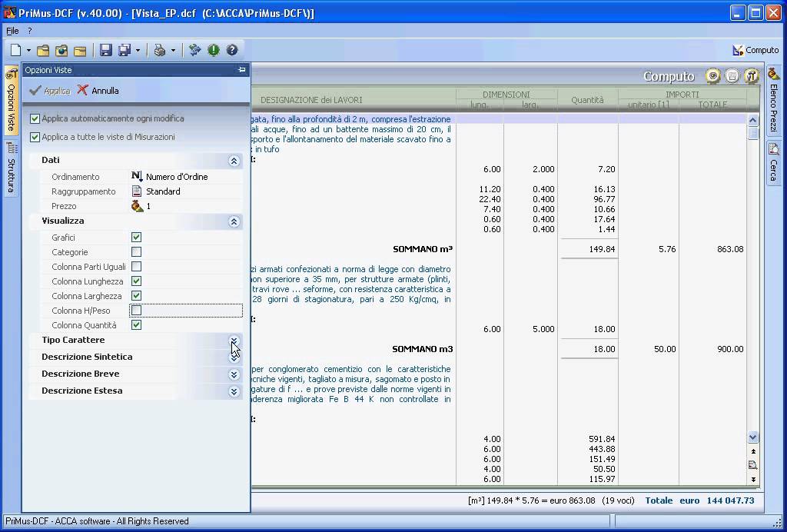This screenshot has width=787, height=532.
Task: Expand the Tipo Carattere section
Action: (x=234, y=341)
